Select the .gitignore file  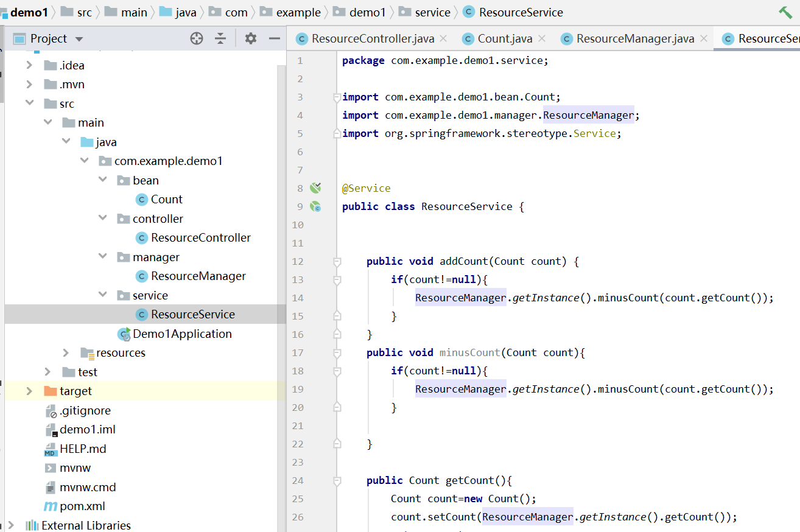click(85, 410)
